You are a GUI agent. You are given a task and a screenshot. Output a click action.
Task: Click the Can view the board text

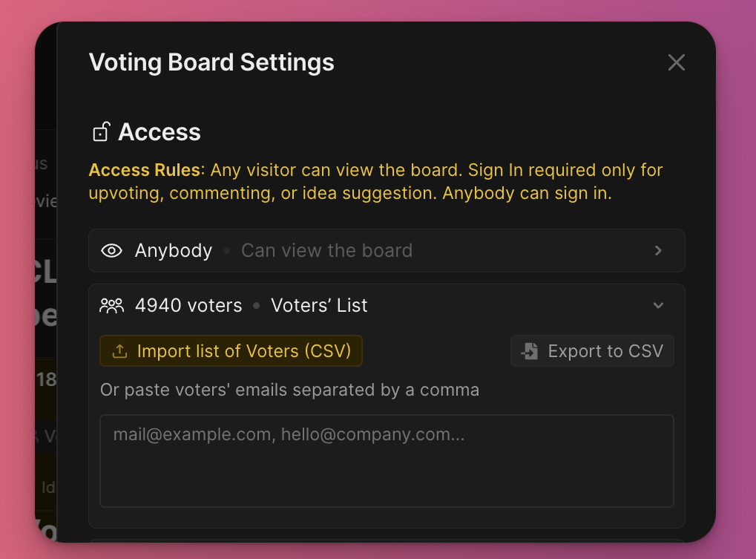[327, 251]
